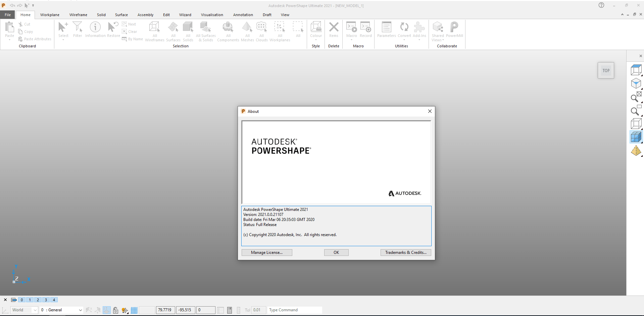644x316 pixels.
Task: Select All Surfaces icon
Action: click(173, 27)
